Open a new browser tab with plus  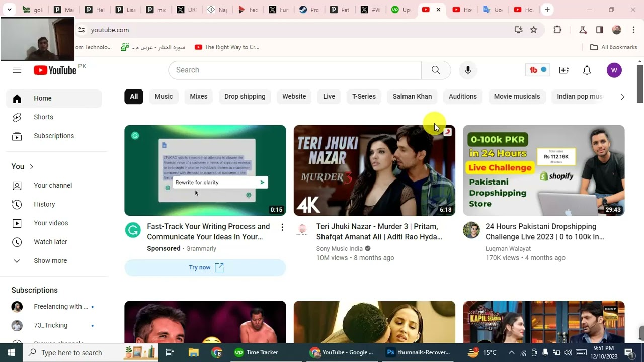tap(547, 10)
